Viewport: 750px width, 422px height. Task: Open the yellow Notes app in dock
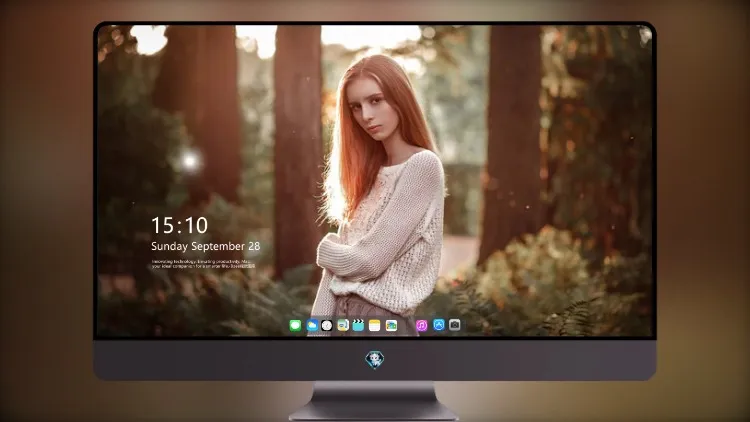(x=375, y=325)
